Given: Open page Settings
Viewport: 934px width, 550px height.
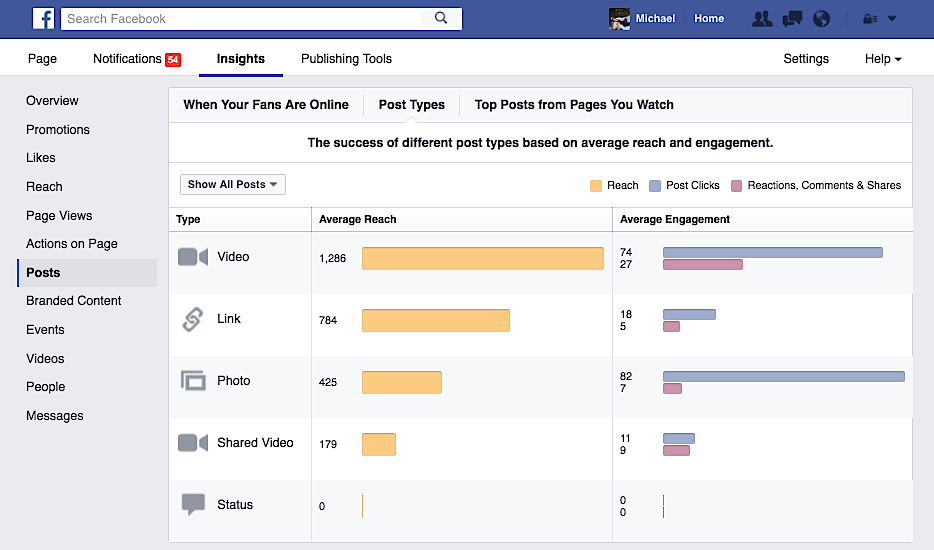Looking at the screenshot, I should [x=806, y=58].
